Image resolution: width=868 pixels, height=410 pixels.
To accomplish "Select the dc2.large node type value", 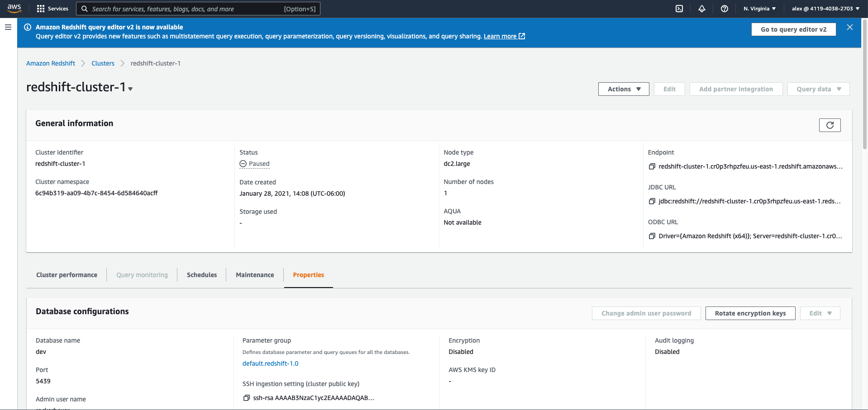I will coord(457,164).
